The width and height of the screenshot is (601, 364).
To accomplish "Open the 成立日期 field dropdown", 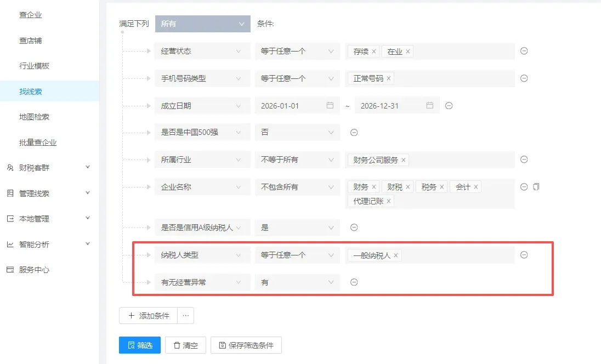I will pyautogui.click(x=202, y=106).
